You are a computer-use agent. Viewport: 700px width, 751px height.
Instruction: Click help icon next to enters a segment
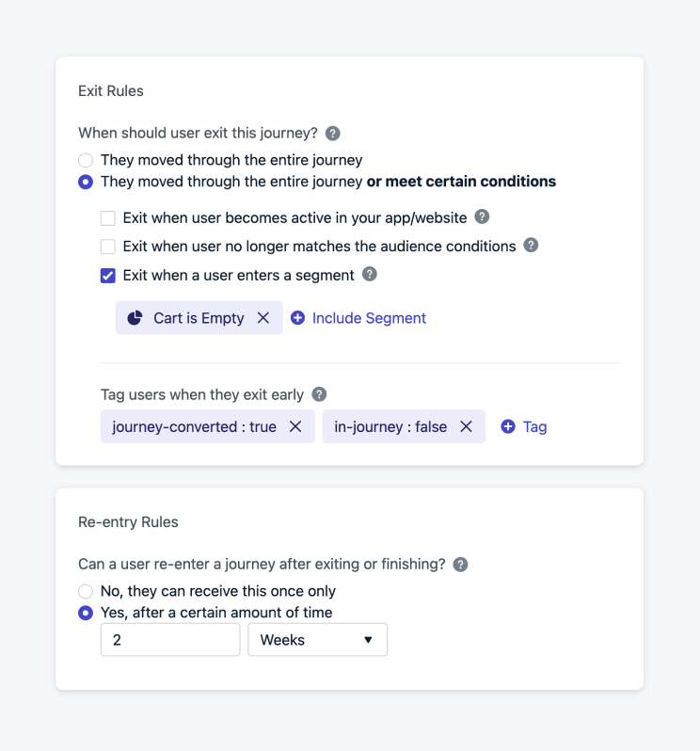point(370,275)
